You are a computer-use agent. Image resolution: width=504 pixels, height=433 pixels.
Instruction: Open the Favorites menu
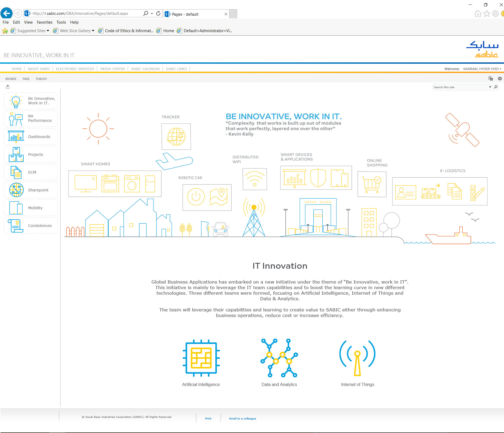[x=44, y=22]
